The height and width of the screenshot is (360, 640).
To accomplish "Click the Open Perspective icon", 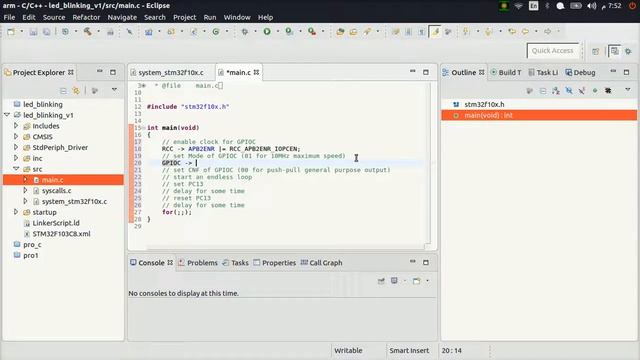I will coord(596,51).
